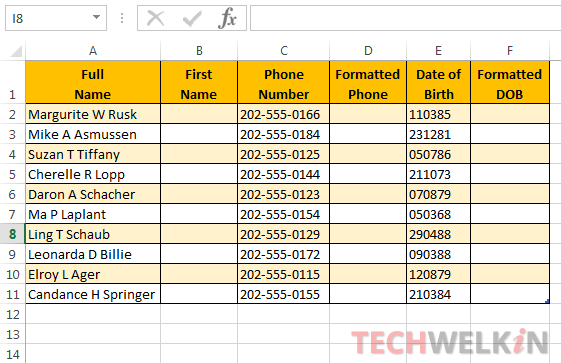Screen dimensions: 561x363
Task: Click the Cancel (X) formula bar icon
Action: (156, 18)
